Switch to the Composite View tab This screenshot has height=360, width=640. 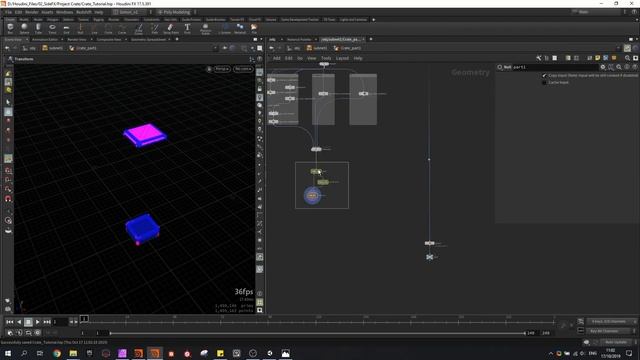(109, 40)
